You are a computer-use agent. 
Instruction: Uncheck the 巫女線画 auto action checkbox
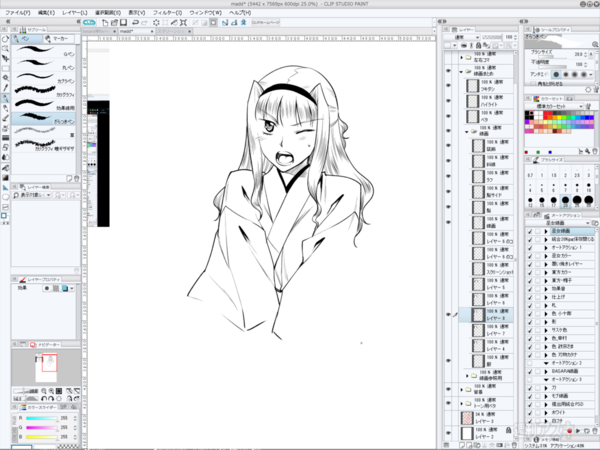tap(530, 231)
